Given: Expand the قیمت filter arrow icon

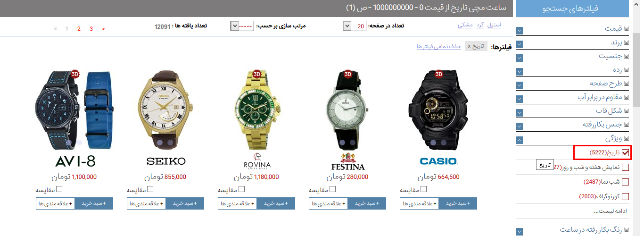Looking at the screenshot, I should click(519, 31).
